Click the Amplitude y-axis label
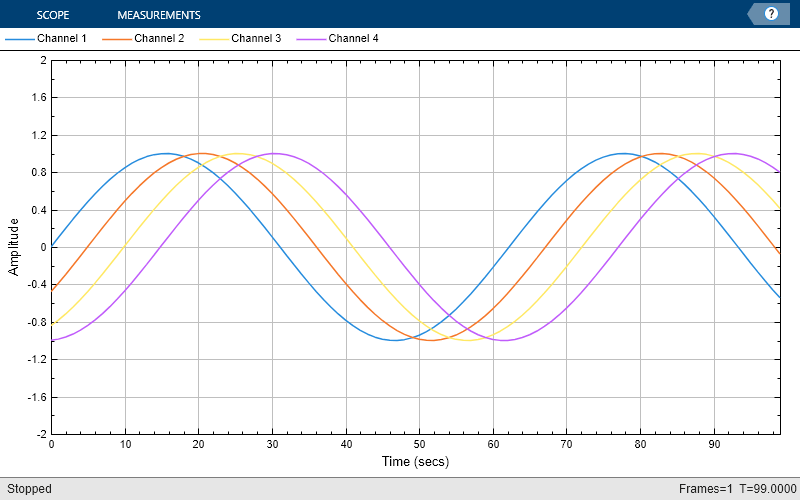The height and width of the screenshot is (500, 800). click(x=13, y=247)
